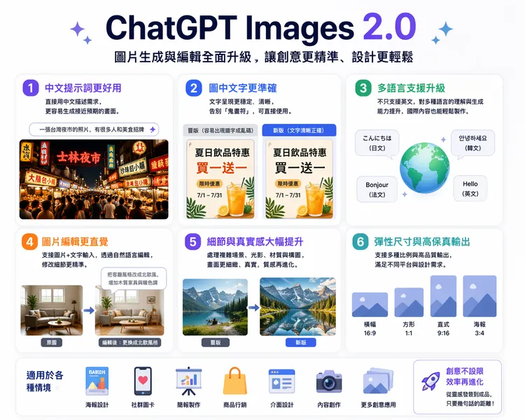Click the gray 舊版 button under lake photo

216,342
